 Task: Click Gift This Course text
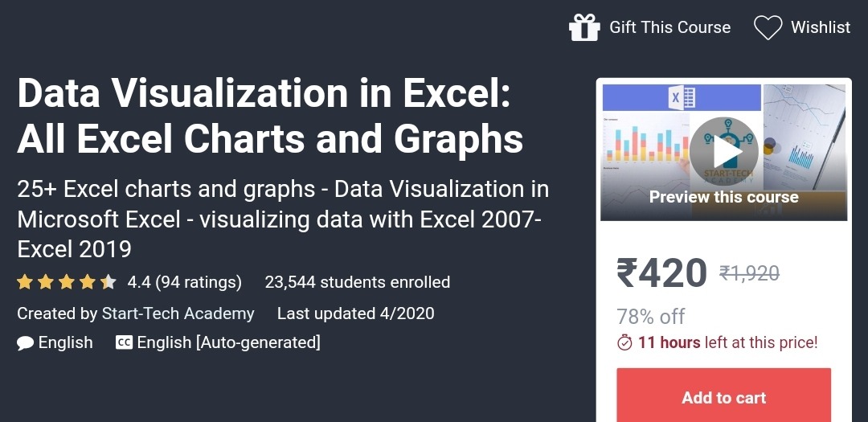pos(669,27)
